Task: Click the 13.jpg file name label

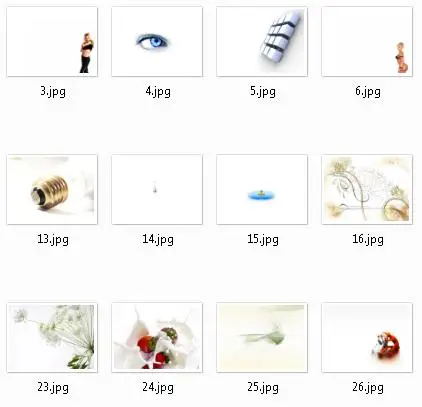Action: [x=53, y=239]
